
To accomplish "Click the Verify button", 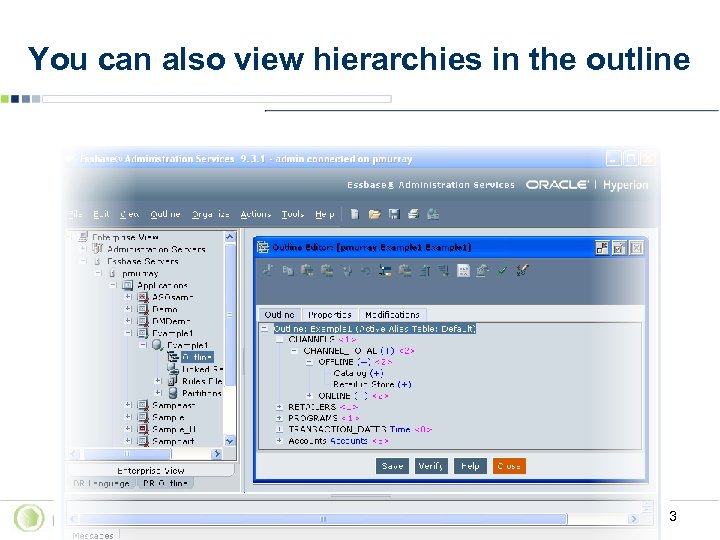I will tap(431, 466).
